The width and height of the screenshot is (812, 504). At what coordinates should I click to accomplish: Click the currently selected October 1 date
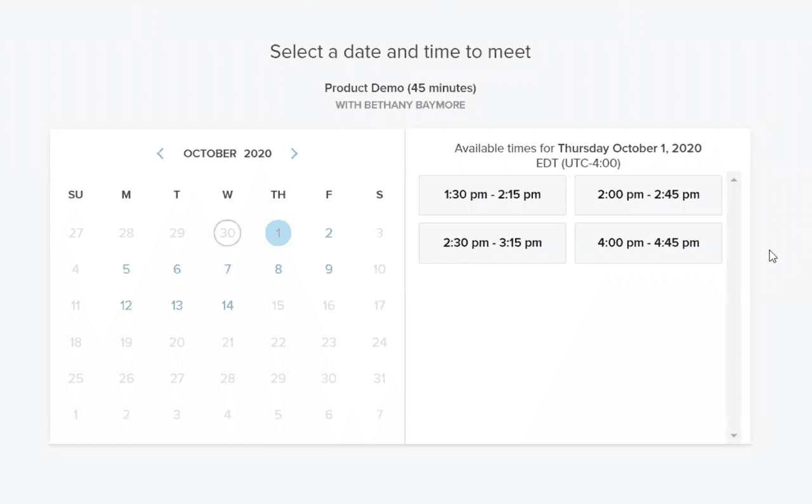(278, 233)
